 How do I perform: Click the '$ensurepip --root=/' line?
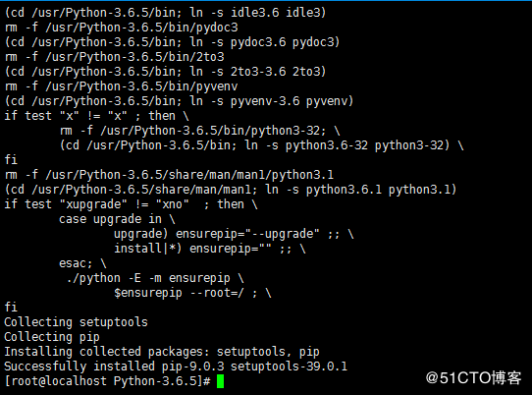192,293
